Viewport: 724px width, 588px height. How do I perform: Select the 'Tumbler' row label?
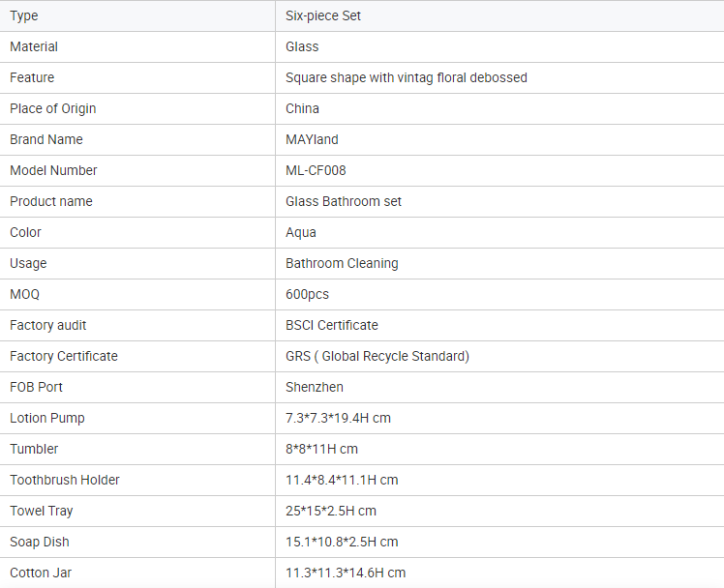tap(34, 449)
